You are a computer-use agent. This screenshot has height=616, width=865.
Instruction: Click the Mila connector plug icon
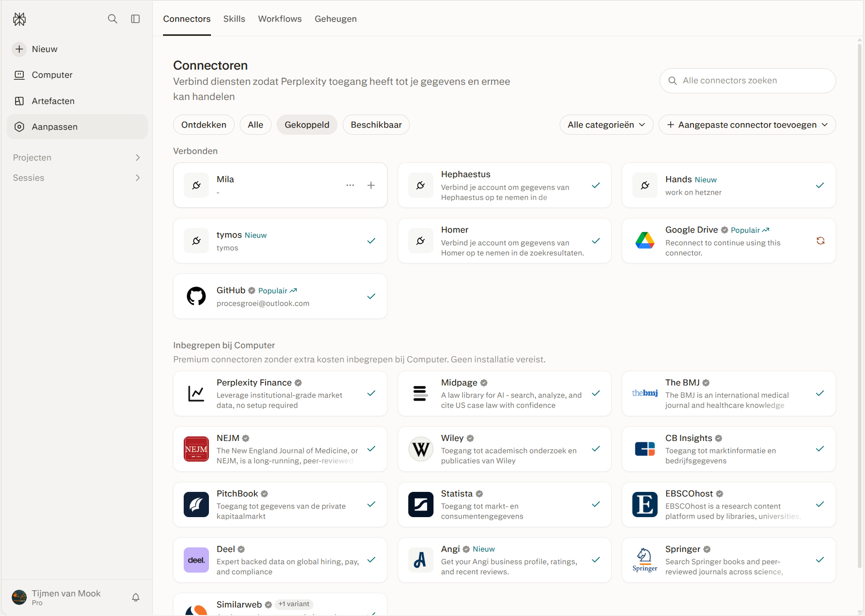tap(196, 185)
